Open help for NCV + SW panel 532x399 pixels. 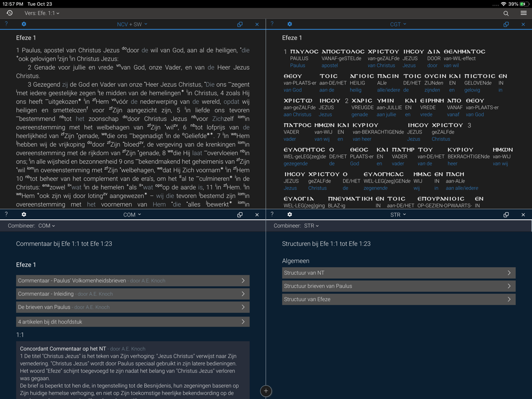point(6,24)
